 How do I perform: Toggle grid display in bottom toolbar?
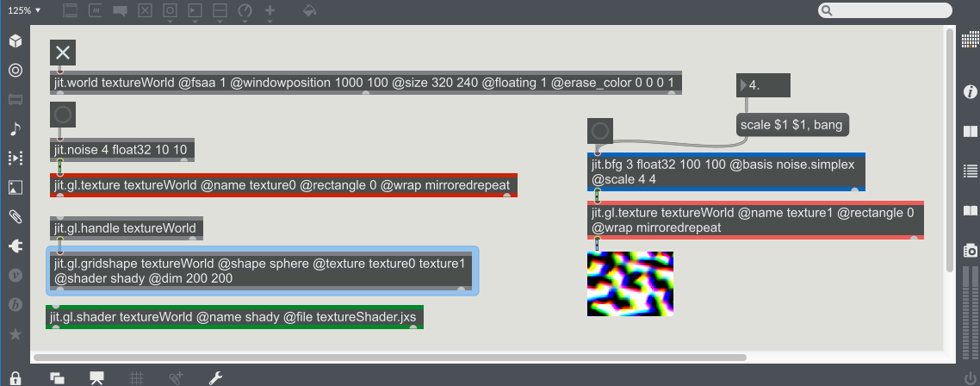click(136, 378)
